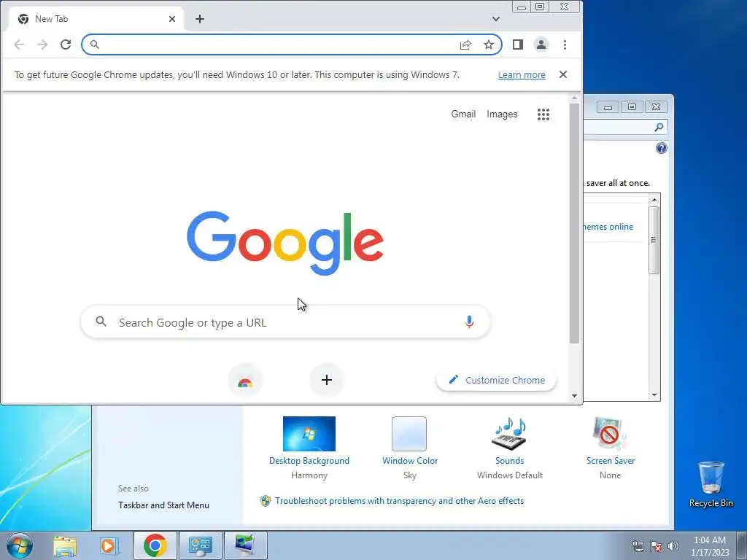Image resolution: width=747 pixels, height=560 pixels.
Task: Click the Chrome page scrollbar down arrow
Action: pyautogui.click(x=574, y=396)
